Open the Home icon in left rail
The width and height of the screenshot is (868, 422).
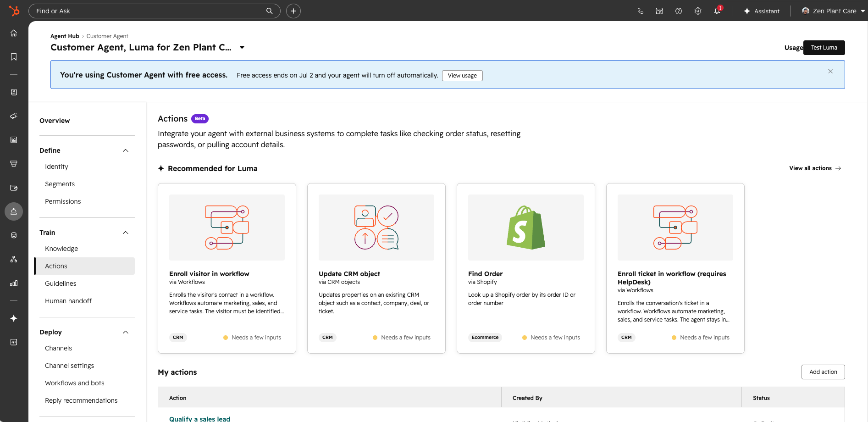tap(14, 33)
